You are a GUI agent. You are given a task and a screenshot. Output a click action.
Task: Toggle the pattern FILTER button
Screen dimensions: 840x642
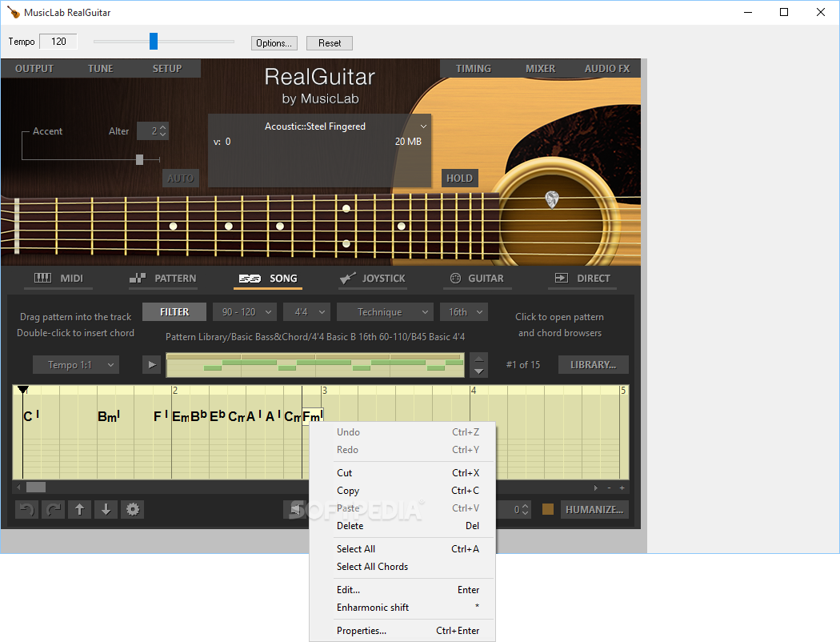[174, 312]
